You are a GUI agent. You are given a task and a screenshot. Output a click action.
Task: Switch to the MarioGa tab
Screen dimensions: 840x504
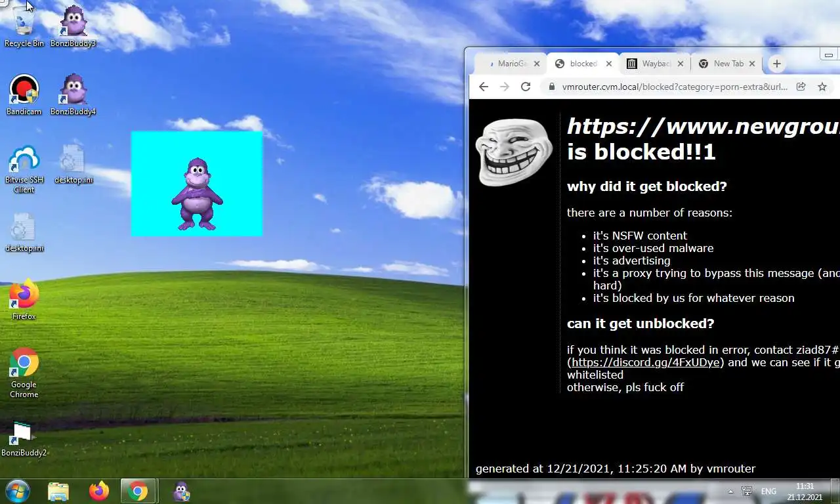click(x=510, y=64)
